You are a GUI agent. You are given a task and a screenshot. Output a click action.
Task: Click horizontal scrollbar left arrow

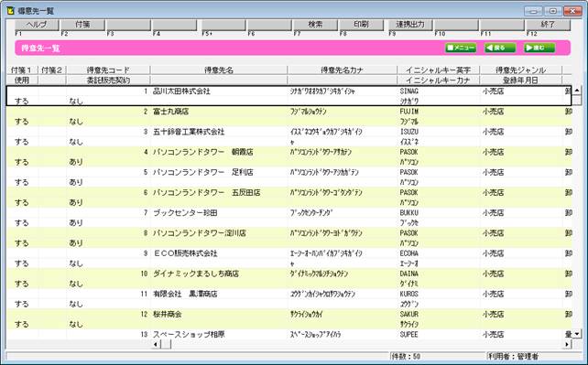click(x=156, y=344)
